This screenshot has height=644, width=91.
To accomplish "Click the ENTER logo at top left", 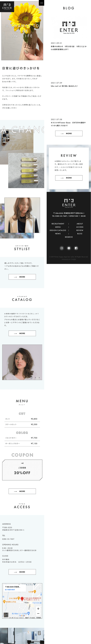I will (x=7, y=6).
